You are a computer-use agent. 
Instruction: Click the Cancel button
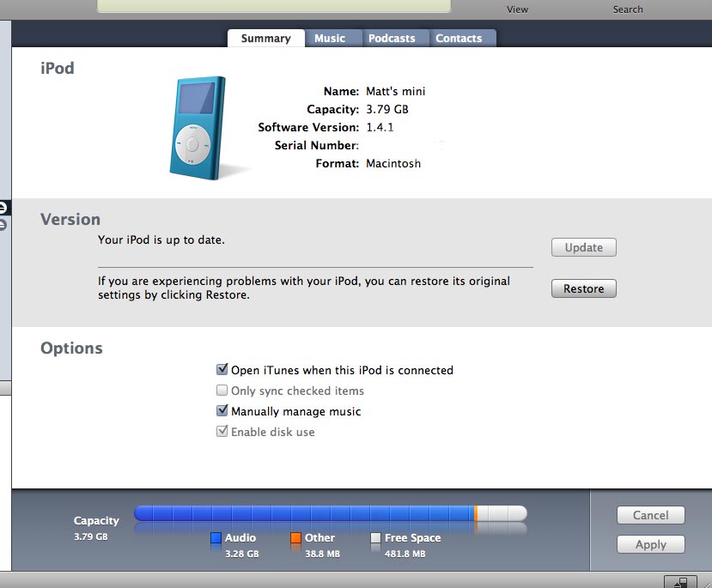tap(650, 515)
